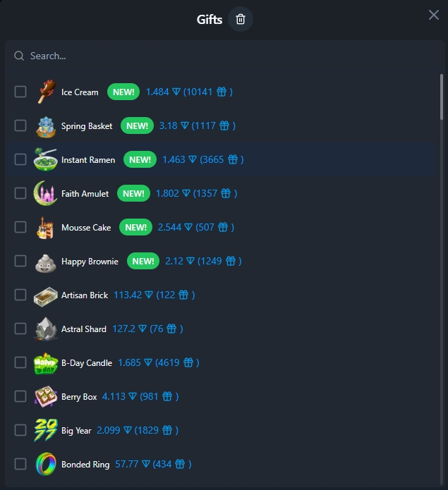
Task: Close the Gifts panel with X
Action: (x=434, y=15)
